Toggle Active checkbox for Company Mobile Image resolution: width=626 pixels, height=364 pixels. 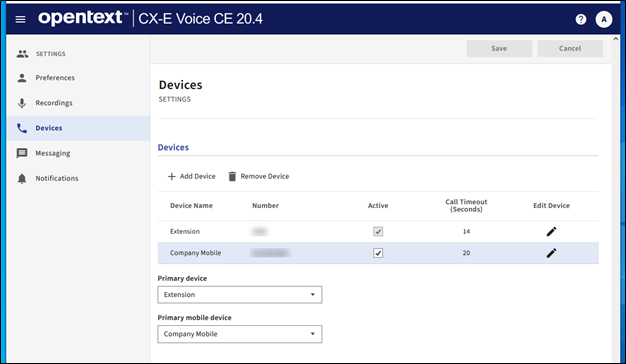378,253
